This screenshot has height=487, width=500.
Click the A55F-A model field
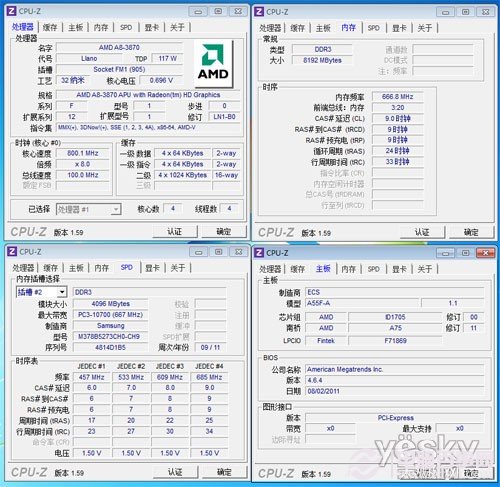362,303
